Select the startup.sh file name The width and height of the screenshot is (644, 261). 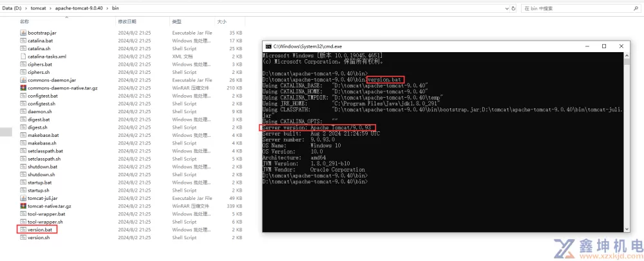[39, 190]
